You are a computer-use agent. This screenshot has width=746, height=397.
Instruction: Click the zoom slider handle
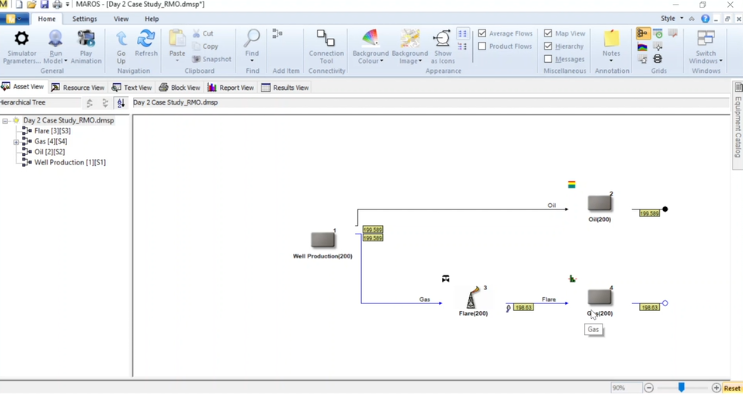tap(681, 388)
